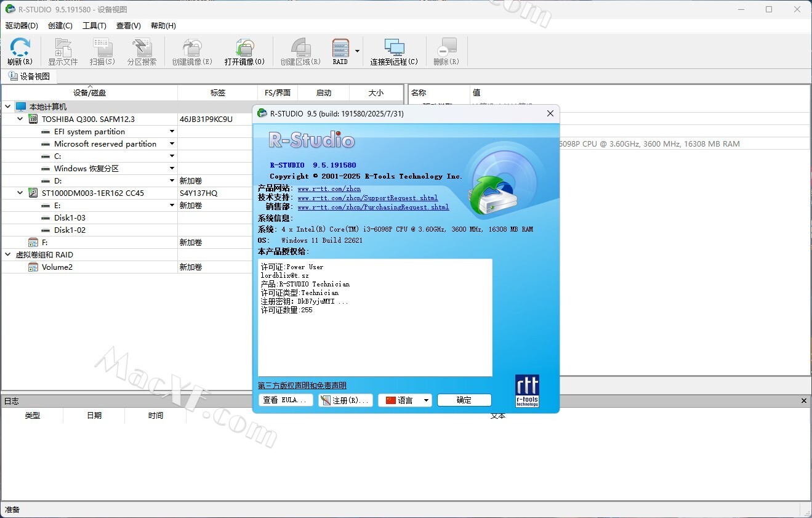Close the 日志 log panel
This screenshot has width=812, height=518.
(x=804, y=401)
